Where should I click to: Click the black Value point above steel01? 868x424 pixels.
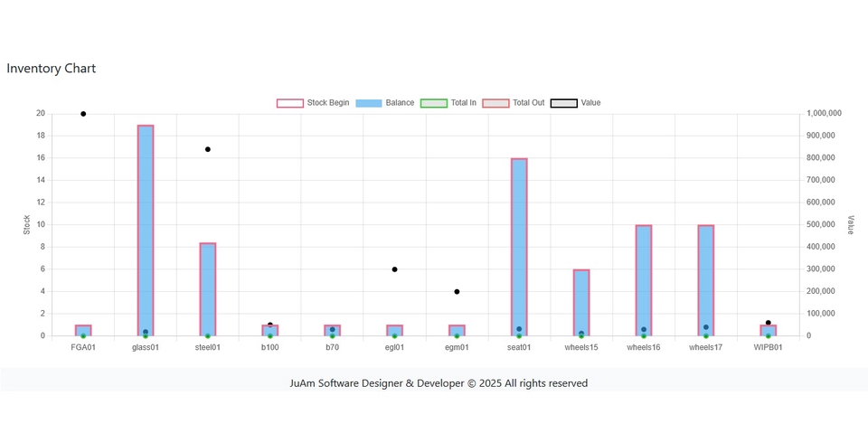[208, 149]
